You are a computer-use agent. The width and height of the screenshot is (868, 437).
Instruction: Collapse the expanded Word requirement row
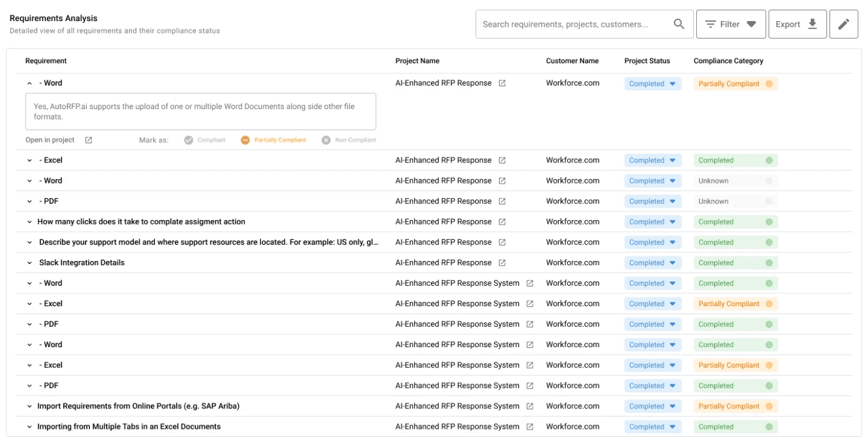(29, 83)
